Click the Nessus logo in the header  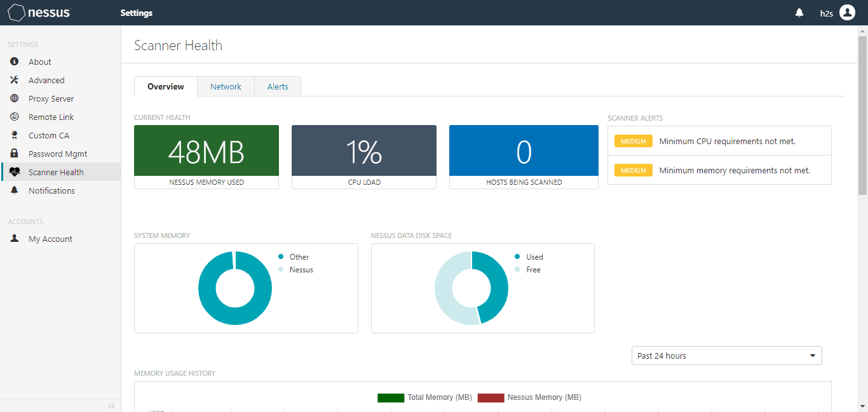point(39,12)
